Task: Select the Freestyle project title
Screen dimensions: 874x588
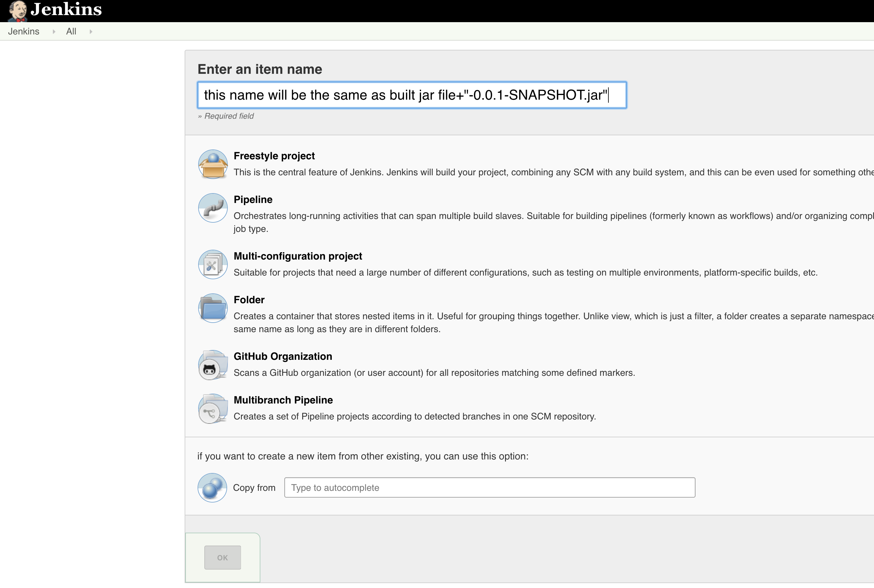Action: [x=274, y=156]
